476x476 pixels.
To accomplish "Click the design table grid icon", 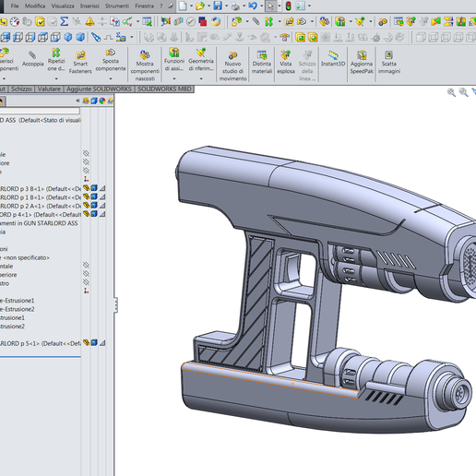I will (147, 21).
